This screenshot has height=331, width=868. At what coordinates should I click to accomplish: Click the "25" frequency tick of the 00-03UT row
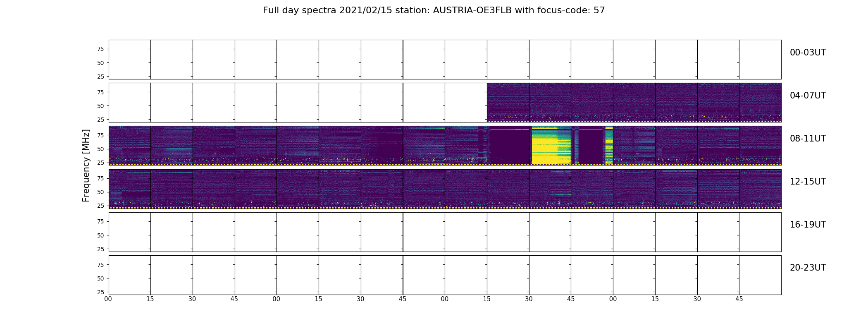tap(100, 77)
